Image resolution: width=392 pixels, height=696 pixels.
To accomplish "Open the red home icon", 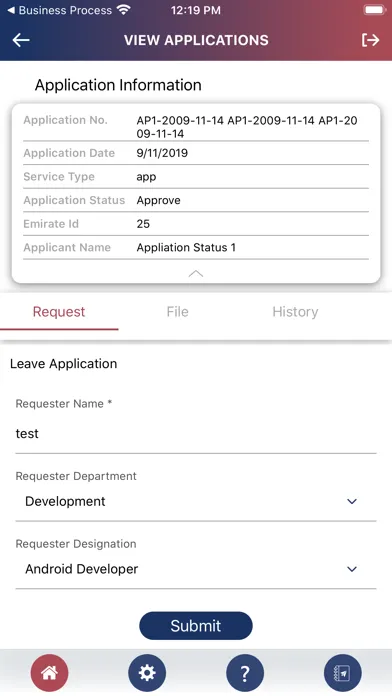I will tap(49, 673).
